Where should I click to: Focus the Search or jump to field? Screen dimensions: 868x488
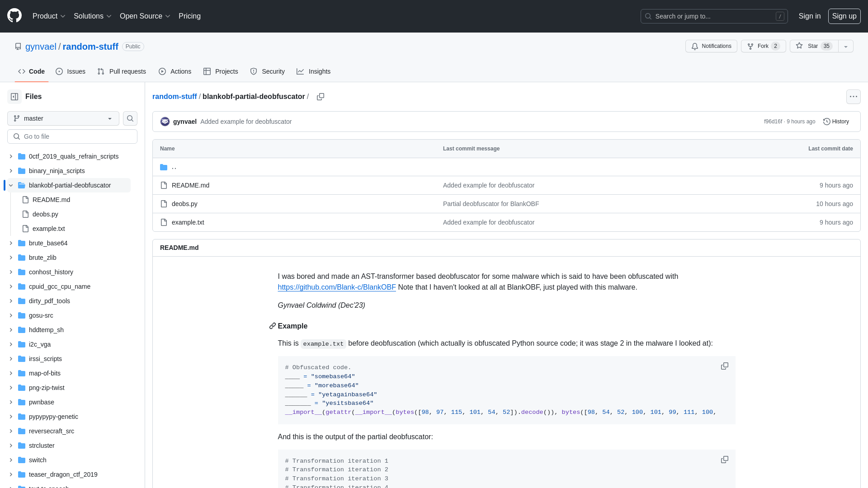[714, 16]
